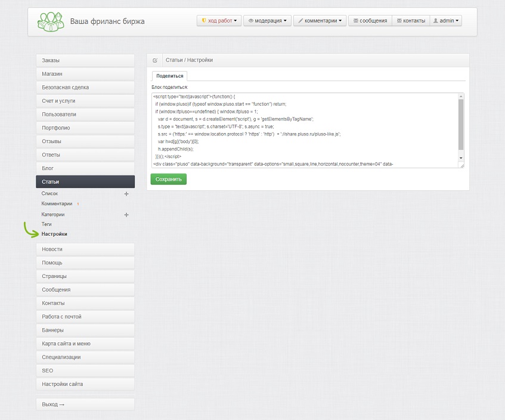Open Карта сайта и меню in the sidebar
Viewport: 505px width, 420px height.
(85, 344)
